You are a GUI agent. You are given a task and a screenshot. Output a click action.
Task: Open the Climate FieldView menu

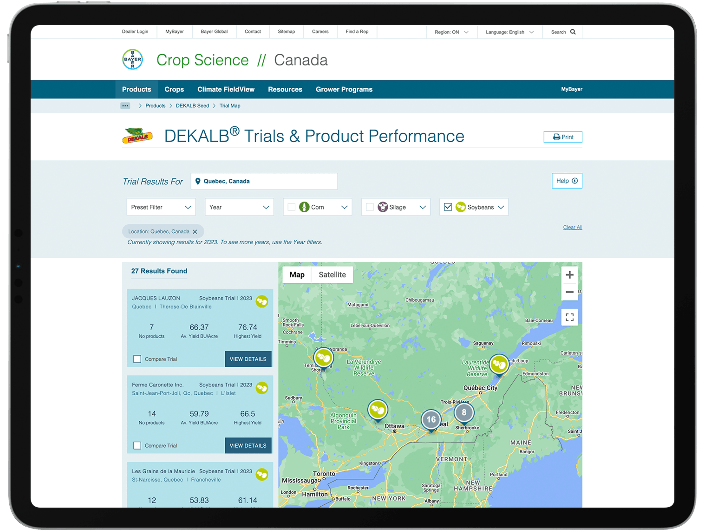pos(226,89)
